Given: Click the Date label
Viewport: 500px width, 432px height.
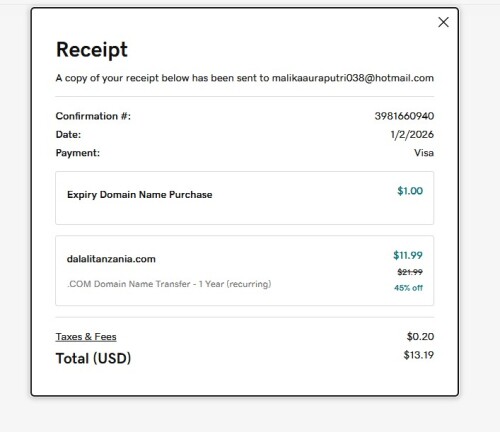Looking at the screenshot, I should 68,134.
